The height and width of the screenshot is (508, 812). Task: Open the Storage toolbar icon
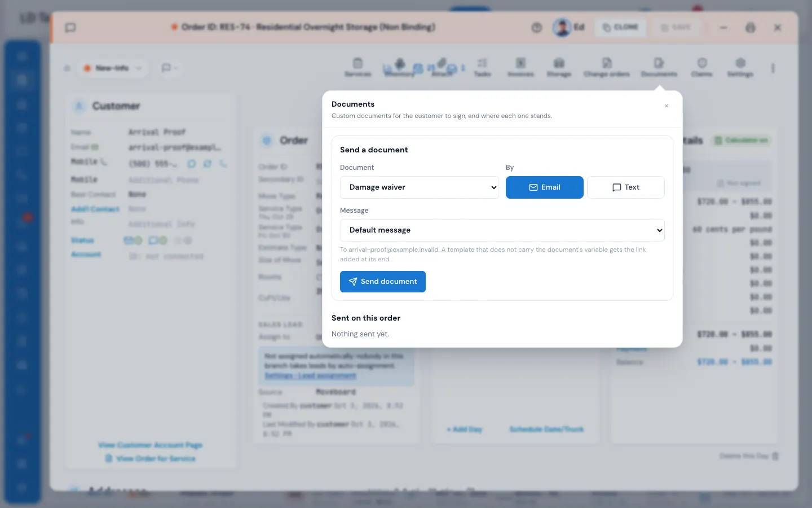pos(559,67)
